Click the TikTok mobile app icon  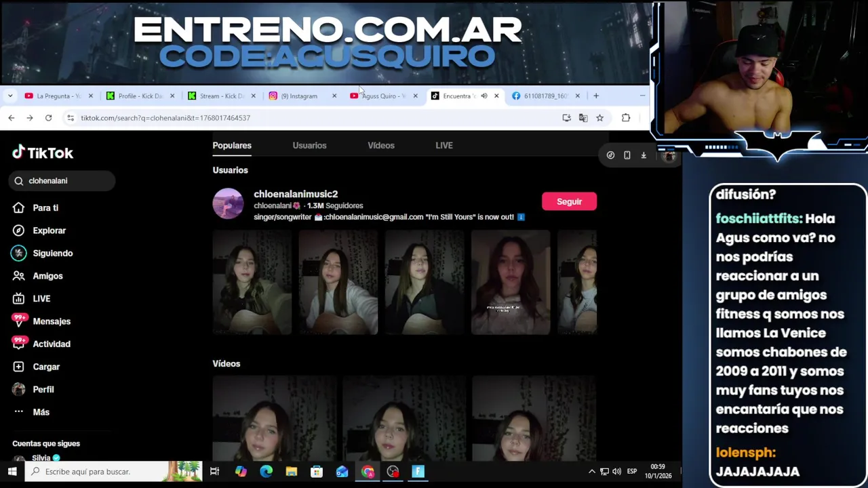coord(627,155)
